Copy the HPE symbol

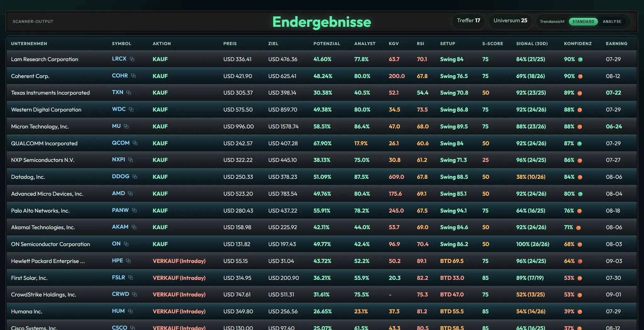(128, 261)
